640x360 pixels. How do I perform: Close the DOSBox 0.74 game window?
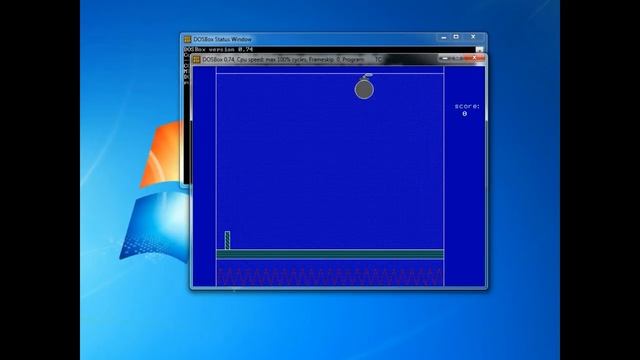(x=474, y=58)
